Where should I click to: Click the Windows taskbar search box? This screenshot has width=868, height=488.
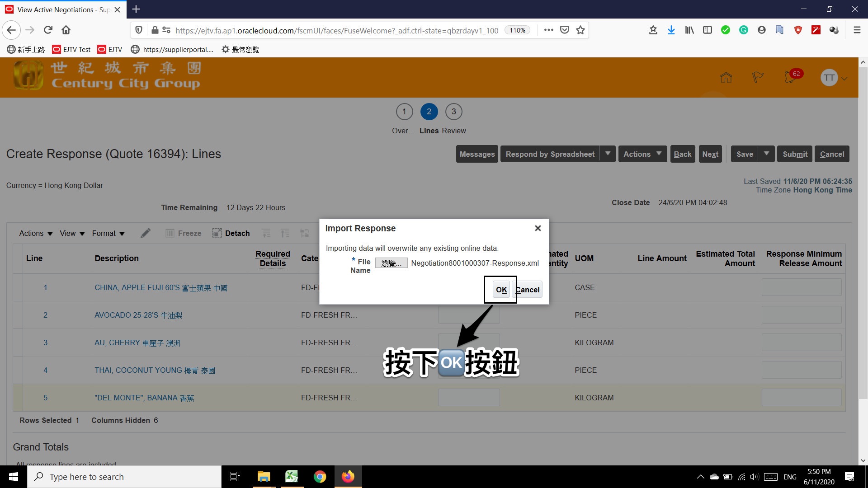(124, 477)
